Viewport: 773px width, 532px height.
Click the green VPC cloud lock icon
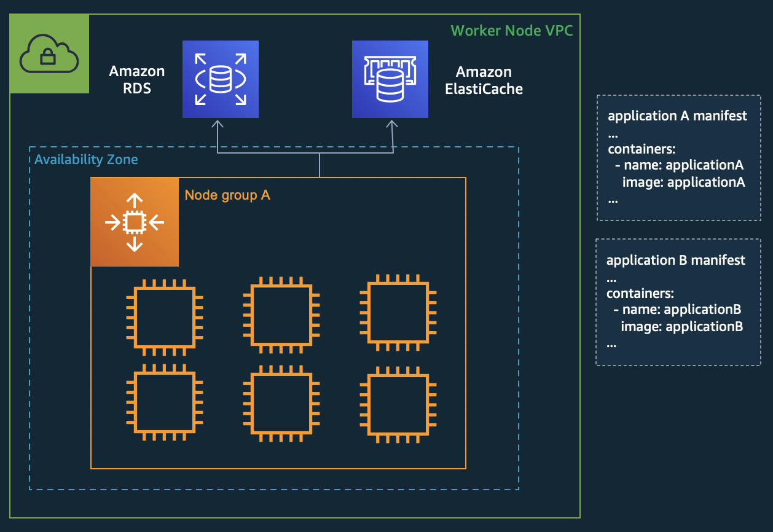[x=50, y=54]
